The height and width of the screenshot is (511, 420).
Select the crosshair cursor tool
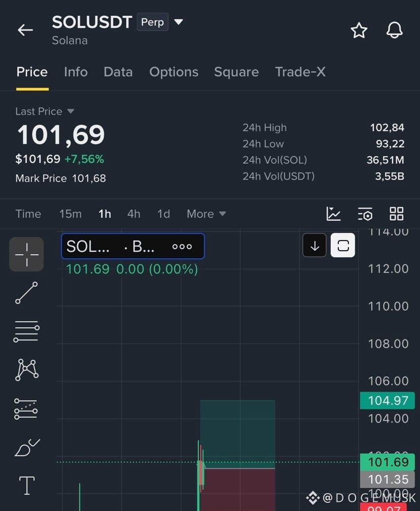[26, 254]
